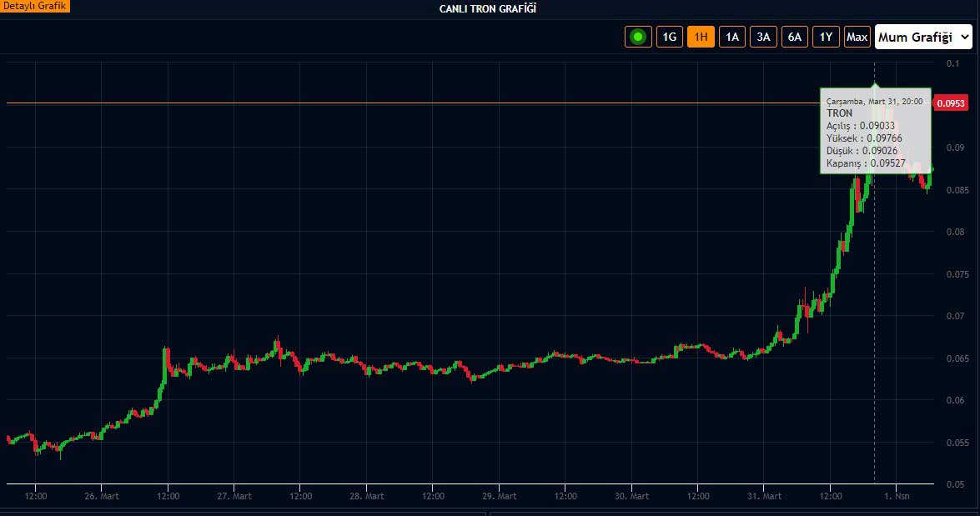This screenshot has height=516, width=980.
Task: Click the 0.075 price axis label
Action: click(x=957, y=274)
